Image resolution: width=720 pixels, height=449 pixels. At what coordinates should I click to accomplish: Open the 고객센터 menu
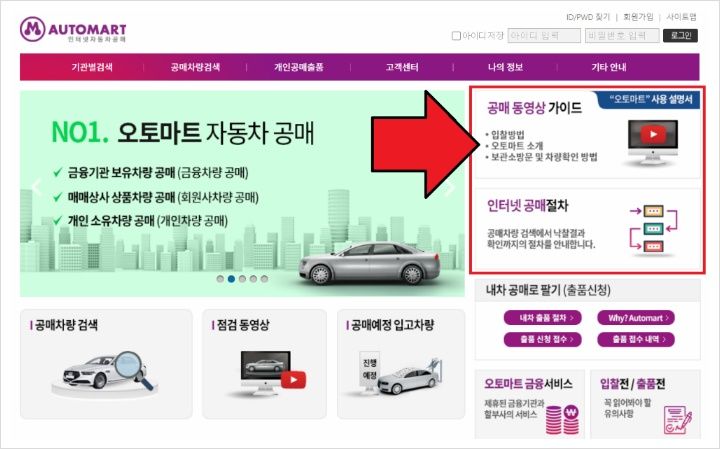tap(402, 67)
